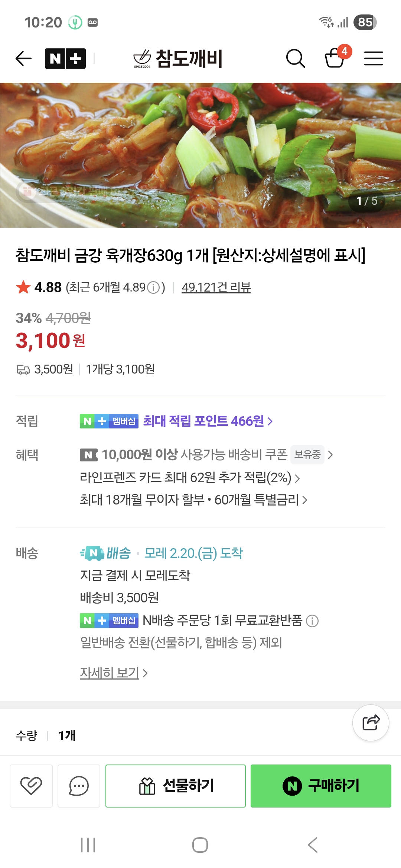Screen dimensions: 401x868
Task: Tap the search magnifier icon
Action: tap(295, 59)
